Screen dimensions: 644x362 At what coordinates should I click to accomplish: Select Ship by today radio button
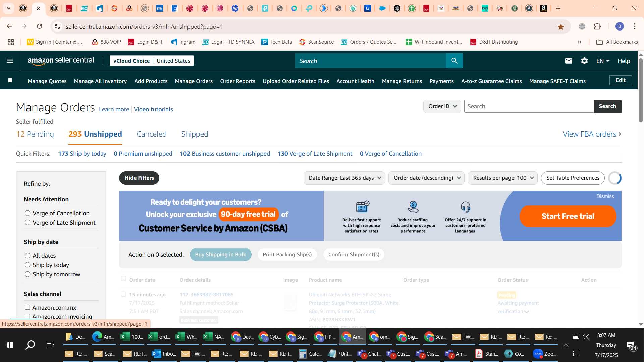28,265
